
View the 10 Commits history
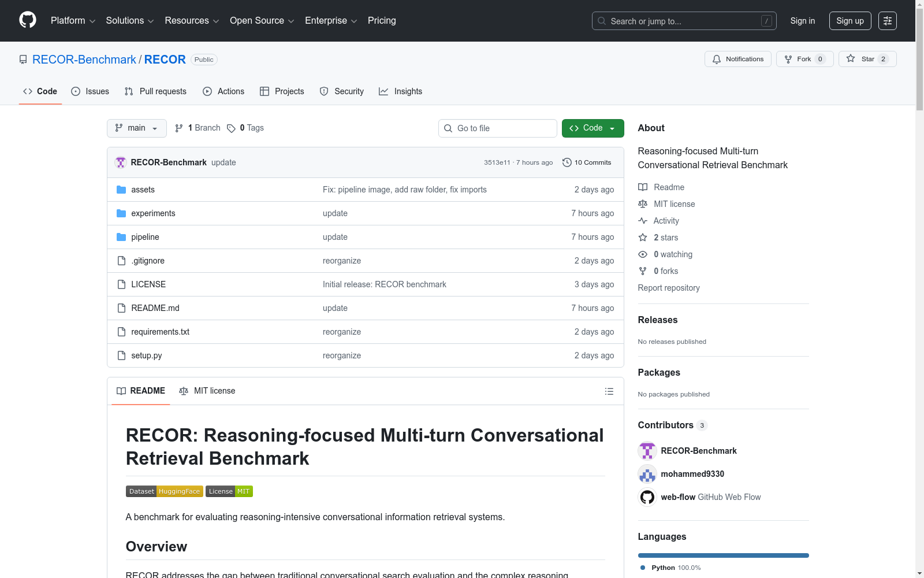pos(587,162)
